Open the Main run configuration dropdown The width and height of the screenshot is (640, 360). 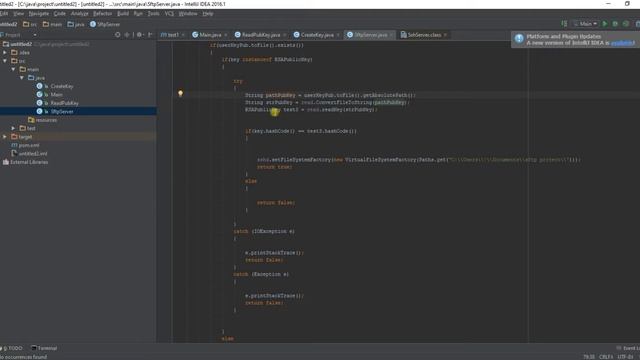585,24
